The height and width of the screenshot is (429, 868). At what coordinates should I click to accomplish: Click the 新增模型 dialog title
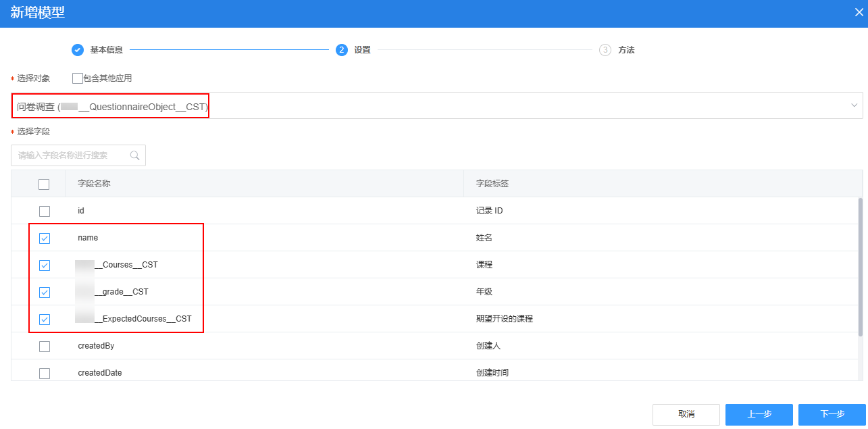[x=38, y=12]
